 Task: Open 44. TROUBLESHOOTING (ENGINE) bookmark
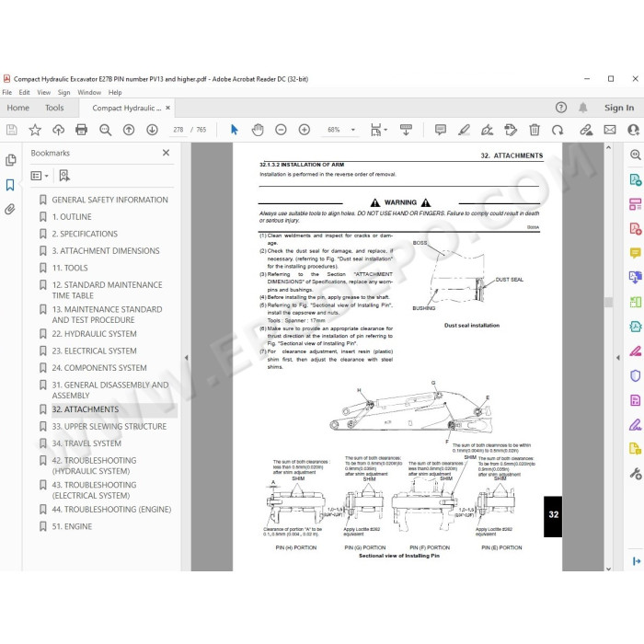coord(111,510)
